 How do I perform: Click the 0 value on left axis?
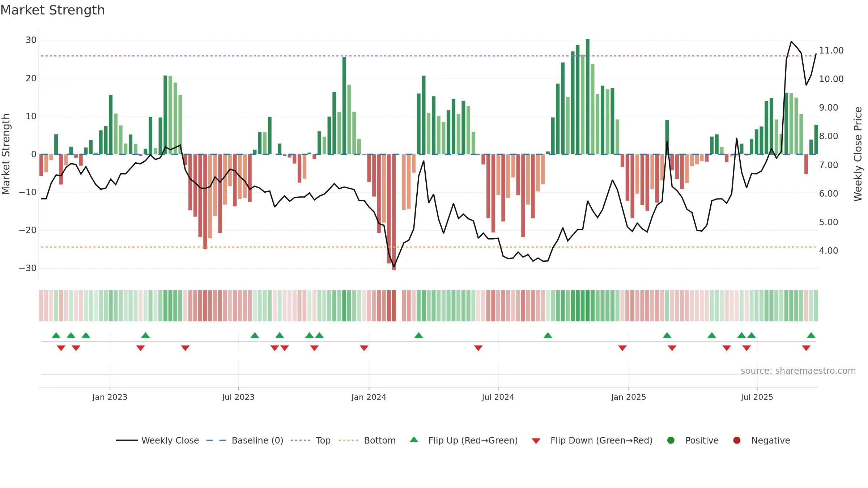point(34,154)
